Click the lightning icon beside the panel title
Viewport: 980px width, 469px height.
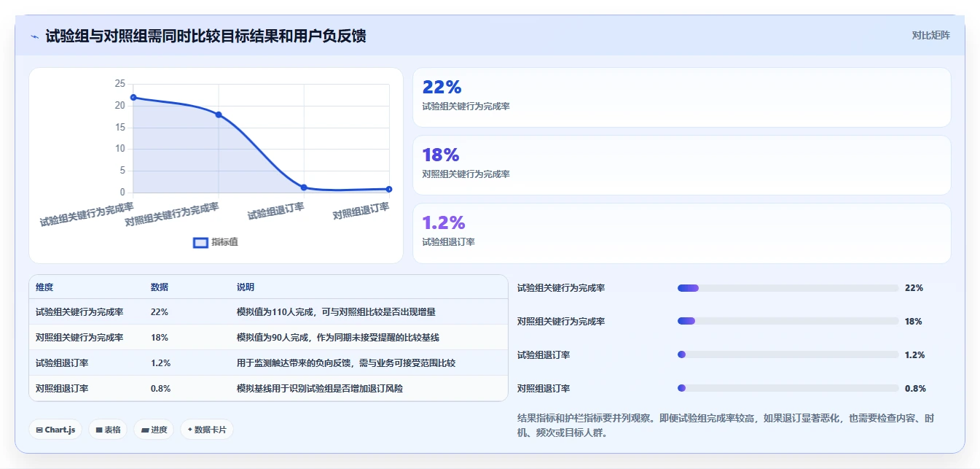pyautogui.click(x=34, y=36)
